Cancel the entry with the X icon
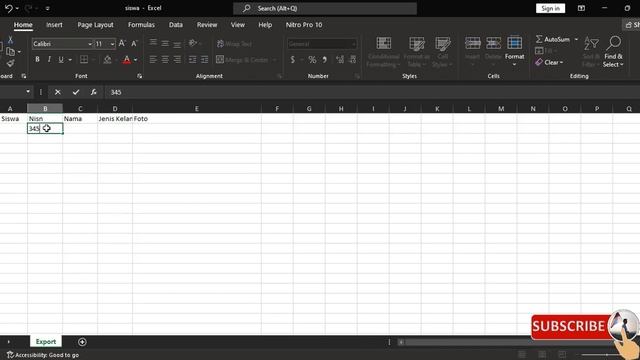The image size is (640, 360). pyautogui.click(x=58, y=92)
